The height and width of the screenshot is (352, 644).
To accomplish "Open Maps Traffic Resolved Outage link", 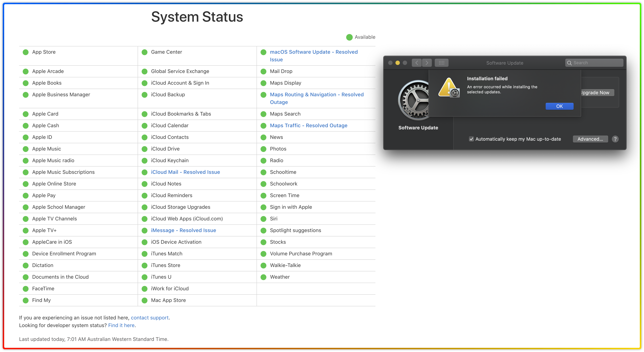I will pos(309,126).
